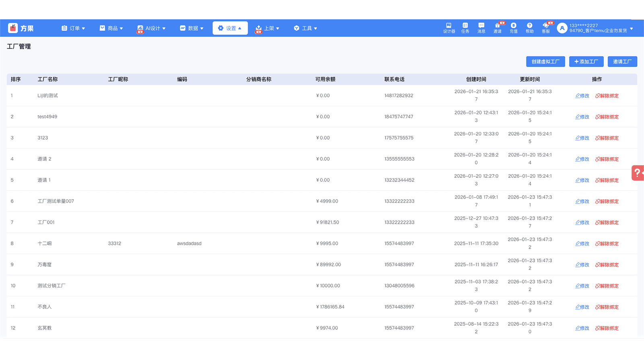This screenshot has width=644, height=362.
Task: Unbind the test4949 factory
Action: coord(607,117)
